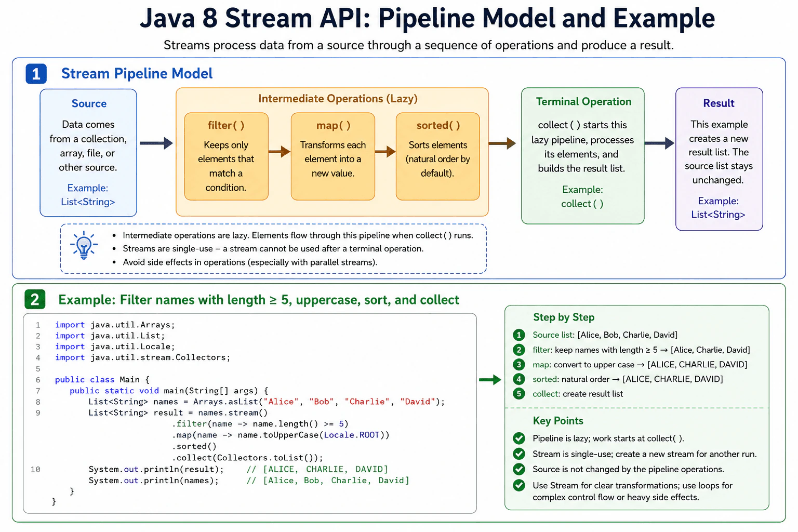Click the checkmark beside 'Source is not changed'

(518, 469)
